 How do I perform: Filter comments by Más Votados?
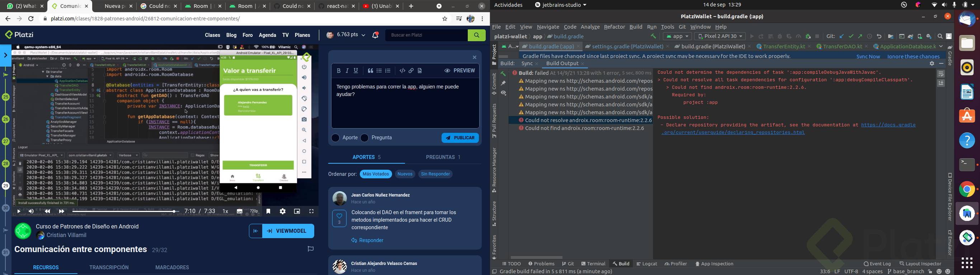376,174
